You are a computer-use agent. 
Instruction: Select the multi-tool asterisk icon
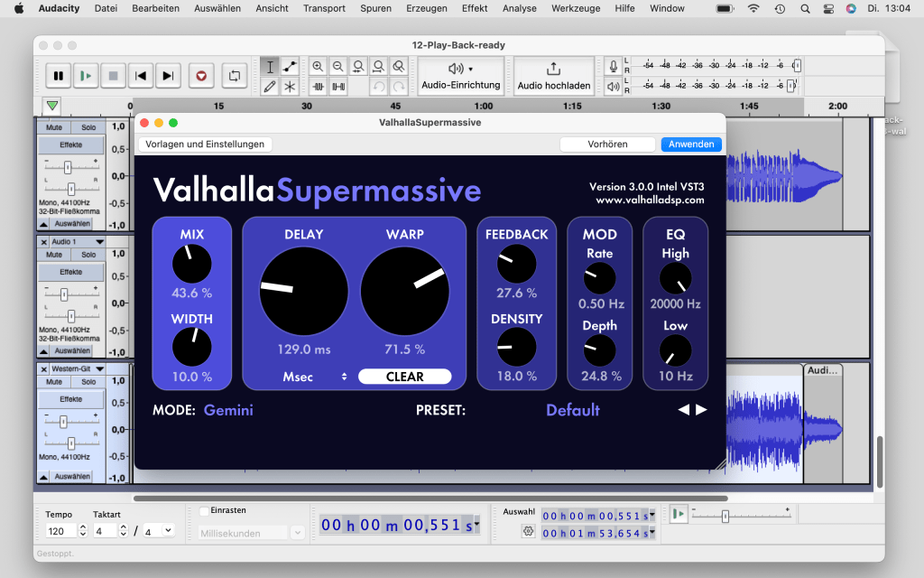[290, 87]
